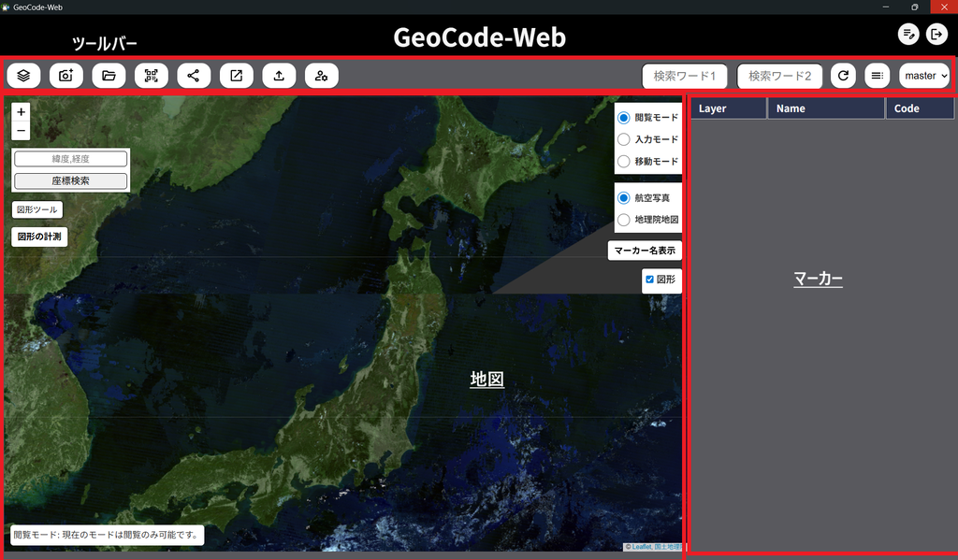The height and width of the screenshot is (560, 958).
Task: Click the Code column header
Action: tap(921, 108)
